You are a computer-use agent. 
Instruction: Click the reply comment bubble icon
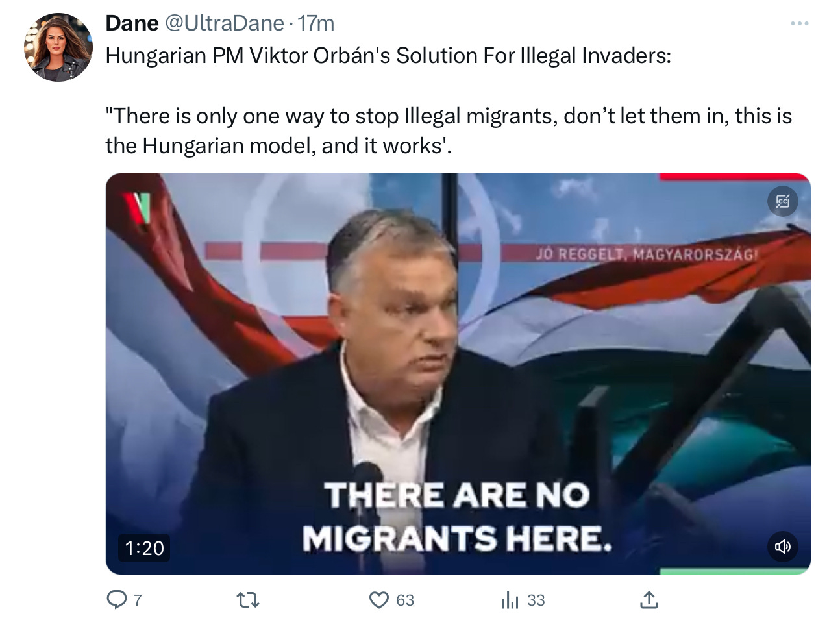[117, 599]
